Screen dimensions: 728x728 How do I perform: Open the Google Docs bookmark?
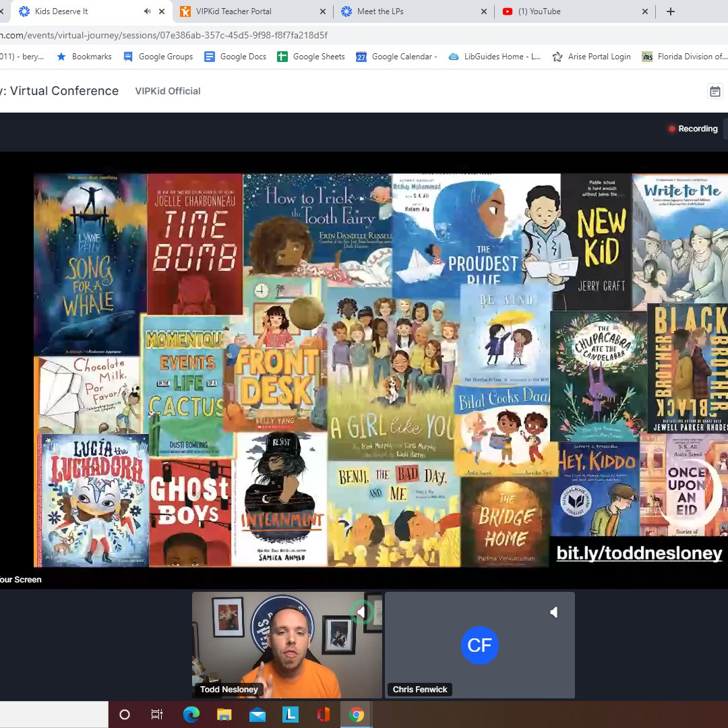pyautogui.click(x=236, y=57)
